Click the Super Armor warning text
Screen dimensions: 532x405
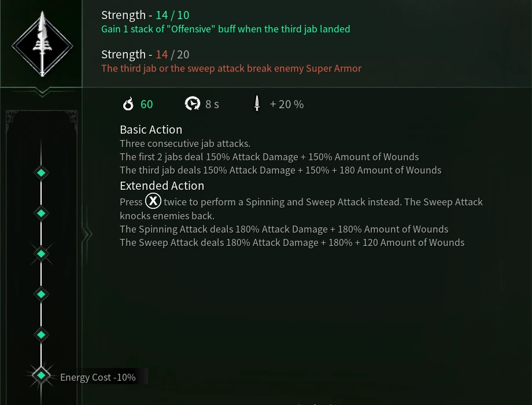[x=231, y=68]
